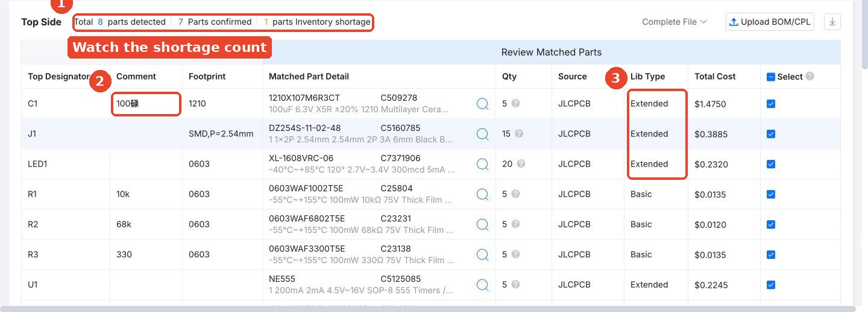868x312 pixels.
Task: Click the info icon next to Select header
Action: point(810,77)
